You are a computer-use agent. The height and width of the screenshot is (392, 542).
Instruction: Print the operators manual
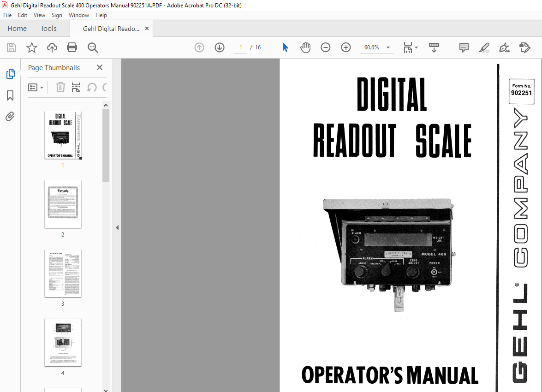[72, 48]
